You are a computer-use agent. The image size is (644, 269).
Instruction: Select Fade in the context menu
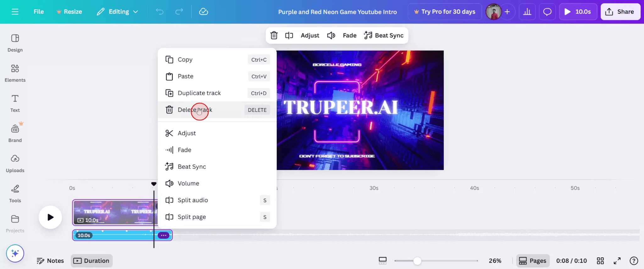tap(217, 150)
